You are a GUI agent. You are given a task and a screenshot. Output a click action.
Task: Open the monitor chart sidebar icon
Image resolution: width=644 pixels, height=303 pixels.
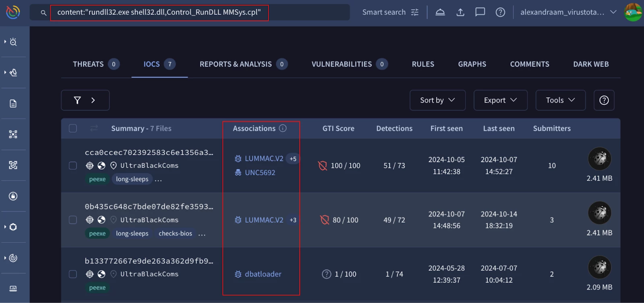[x=13, y=289]
